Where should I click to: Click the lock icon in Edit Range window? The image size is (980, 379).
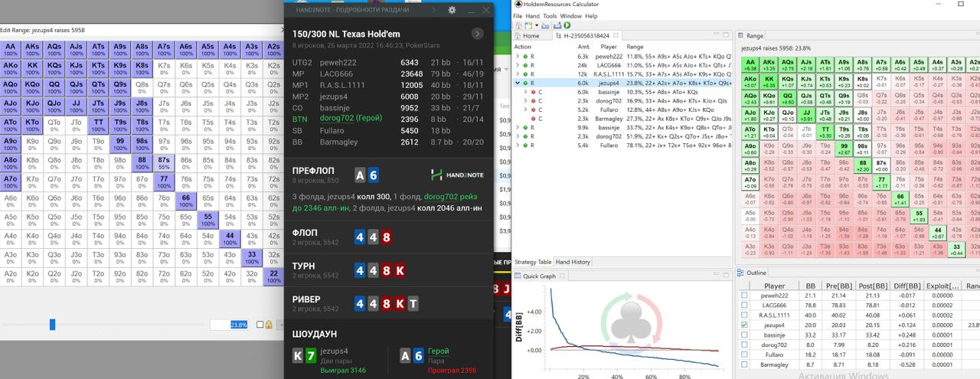(269, 325)
